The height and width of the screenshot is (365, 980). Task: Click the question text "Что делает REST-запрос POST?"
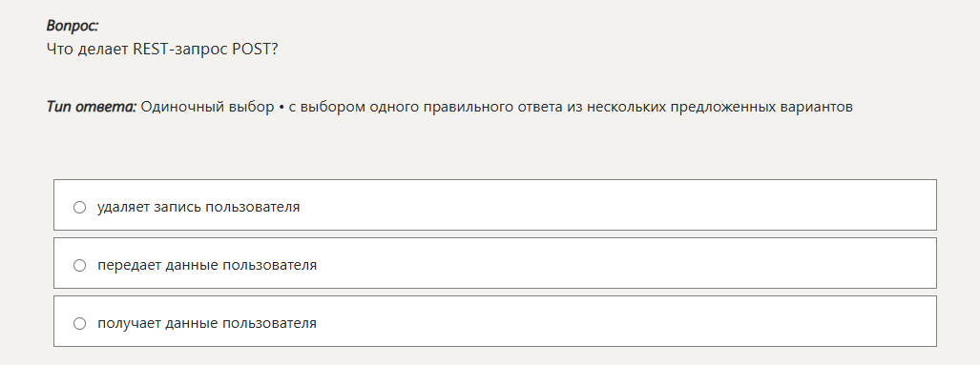[x=162, y=50]
